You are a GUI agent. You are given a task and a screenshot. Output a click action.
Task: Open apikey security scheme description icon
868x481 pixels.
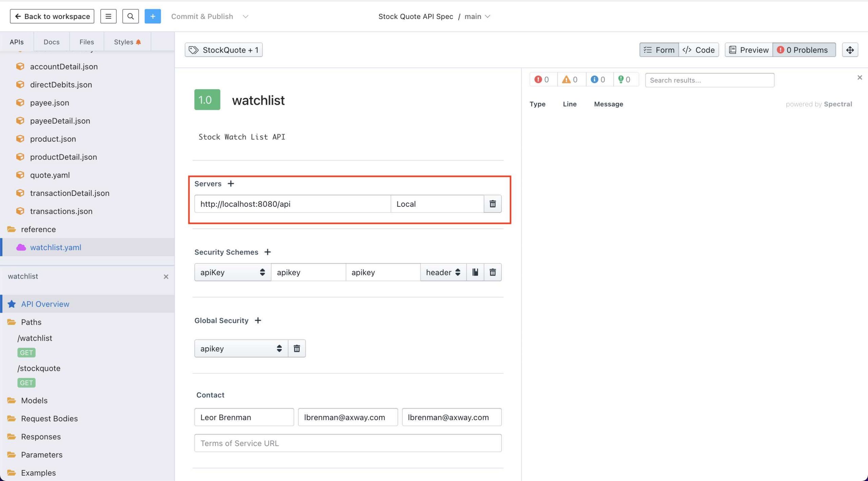[475, 272]
